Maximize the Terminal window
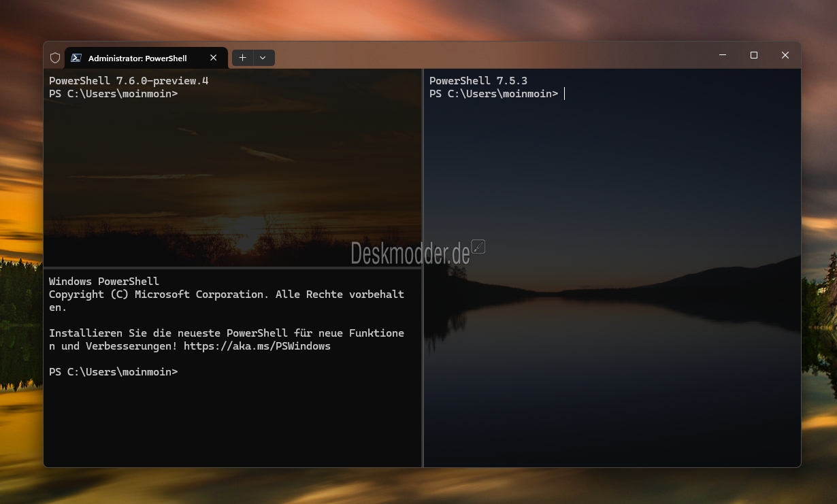 (x=754, y=55)
